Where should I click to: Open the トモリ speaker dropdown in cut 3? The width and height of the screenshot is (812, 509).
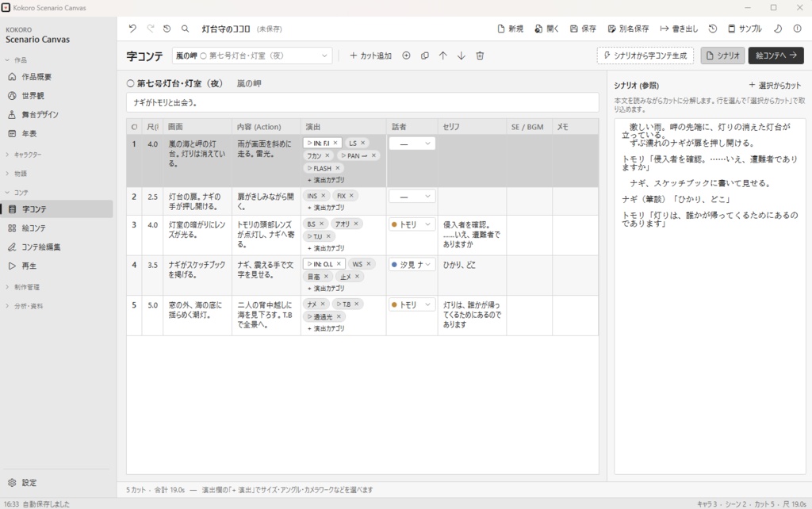pos(412,224)
